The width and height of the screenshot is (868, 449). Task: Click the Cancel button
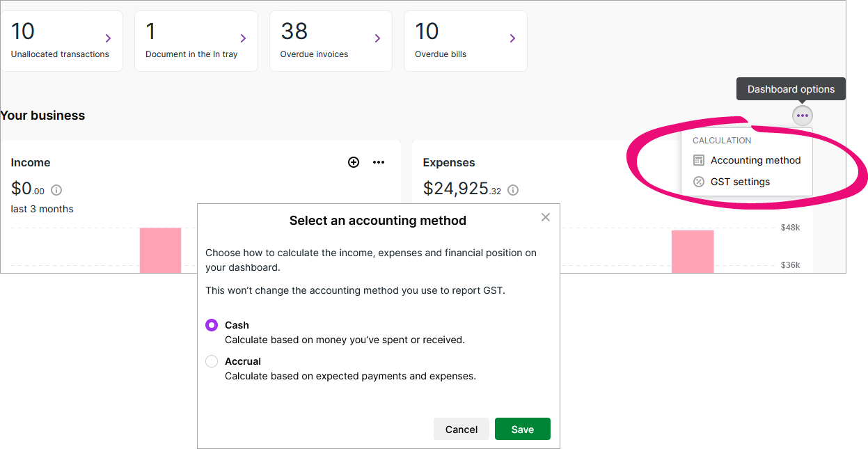pyautogui.click(x=461, y=430)
